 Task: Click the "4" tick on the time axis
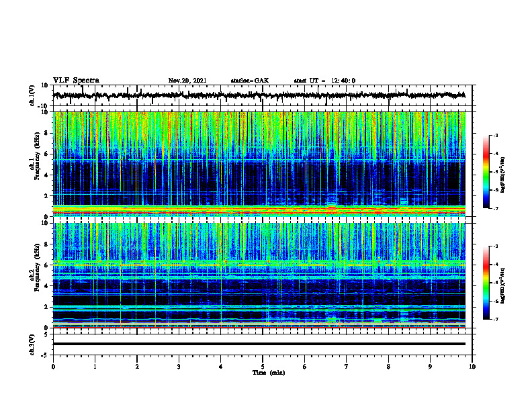click(x=221, y=367)
